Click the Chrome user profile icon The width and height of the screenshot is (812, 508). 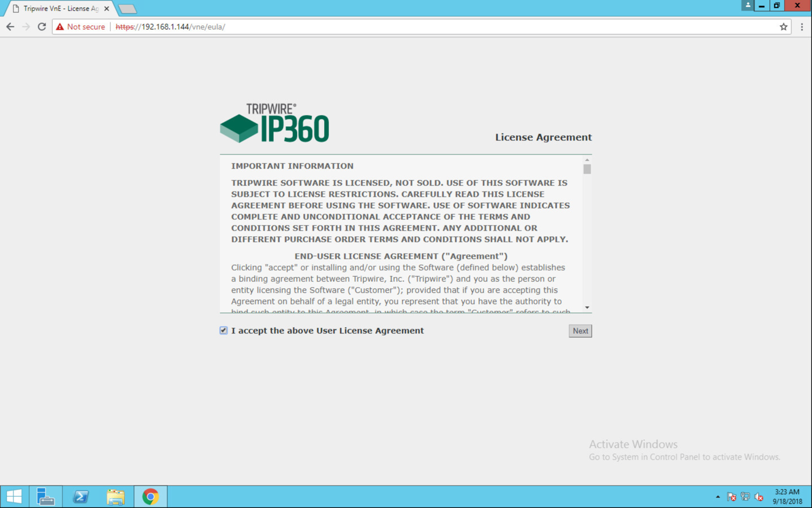click(x=748, y=5)
